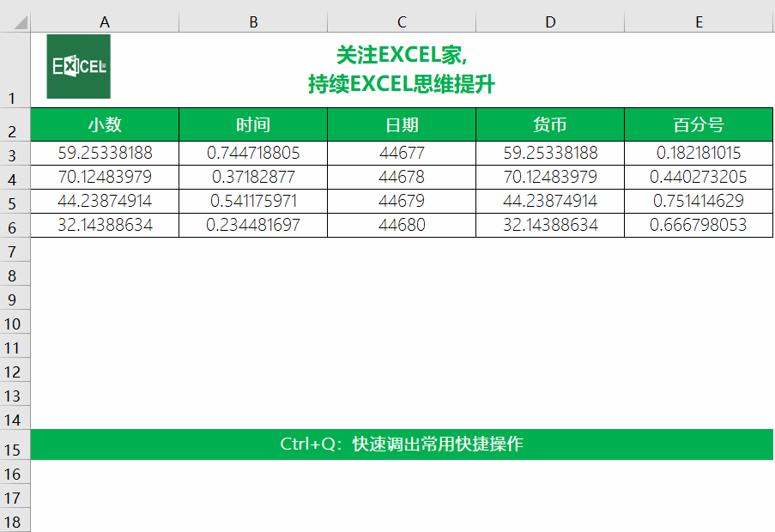
Task: Select cell with 0.751414629
Action: tap(699, 201)
